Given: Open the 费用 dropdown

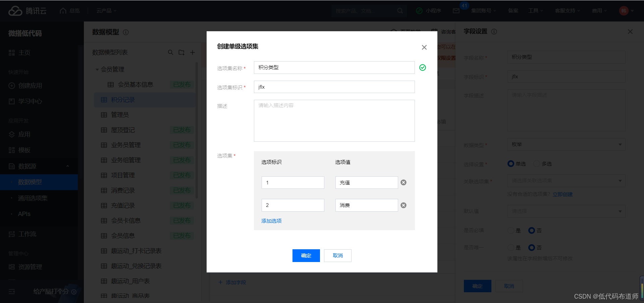Looking at the screenshot, I should [x=599, y=11].
